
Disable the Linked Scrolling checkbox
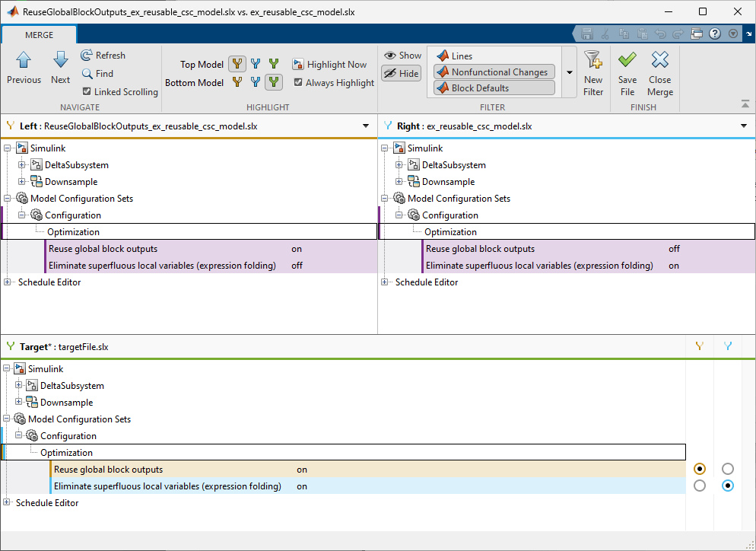click(x=86, y=92)
